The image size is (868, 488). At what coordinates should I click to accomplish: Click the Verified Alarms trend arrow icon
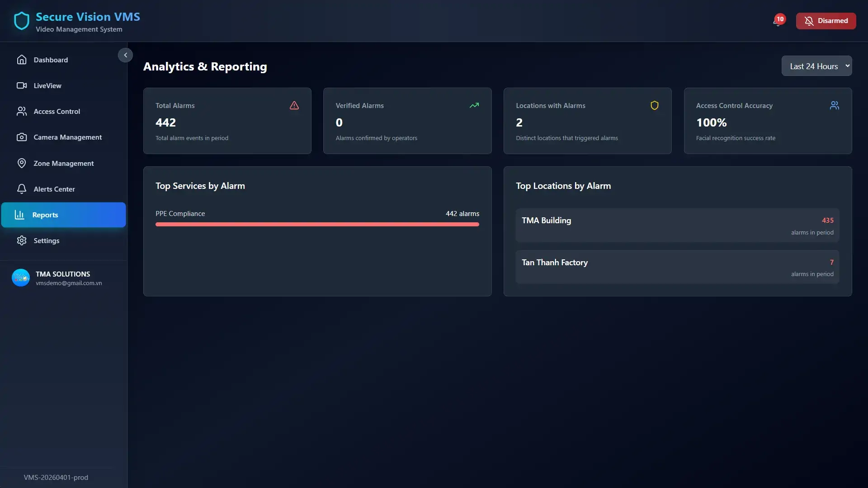tap(474, 105)
